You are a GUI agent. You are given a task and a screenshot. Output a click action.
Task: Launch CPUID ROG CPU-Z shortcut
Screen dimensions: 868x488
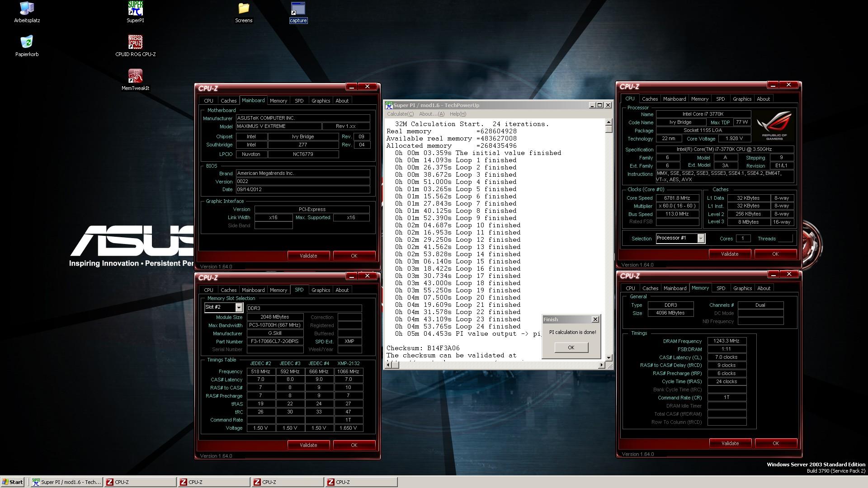click(x=135, y=46)
